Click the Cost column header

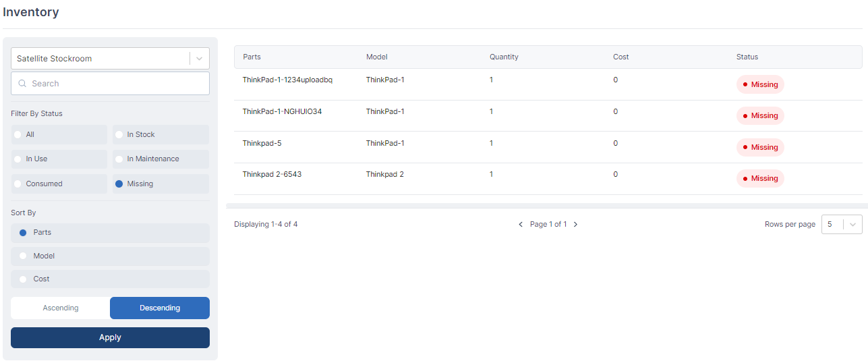(x=621, y=57)
